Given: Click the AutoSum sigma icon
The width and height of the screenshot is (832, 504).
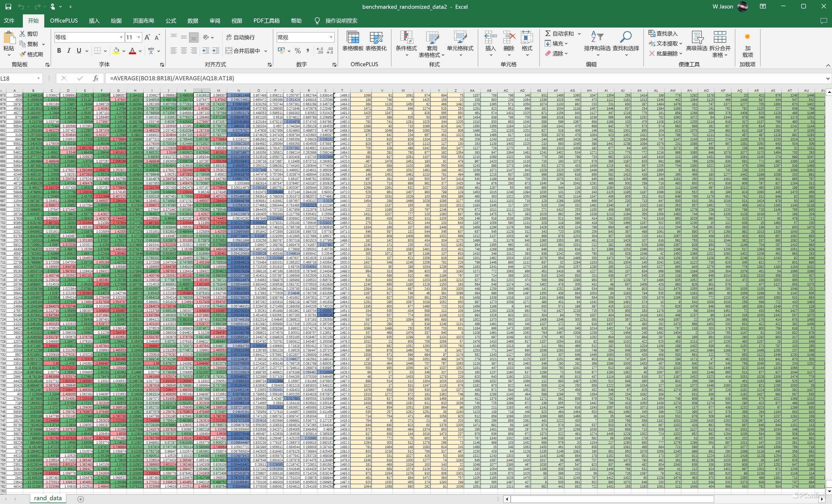Looking at the screenshot, I should click(548, 33).
